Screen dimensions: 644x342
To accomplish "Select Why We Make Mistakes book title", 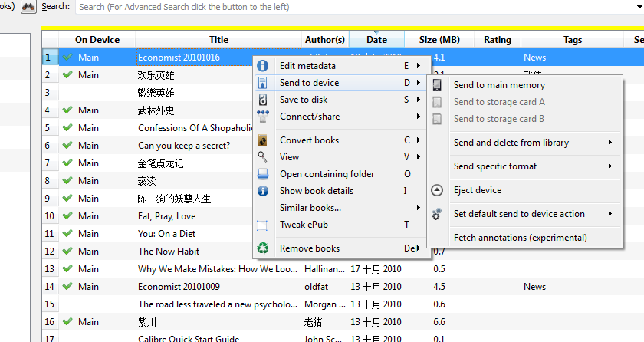I will 217,269.
